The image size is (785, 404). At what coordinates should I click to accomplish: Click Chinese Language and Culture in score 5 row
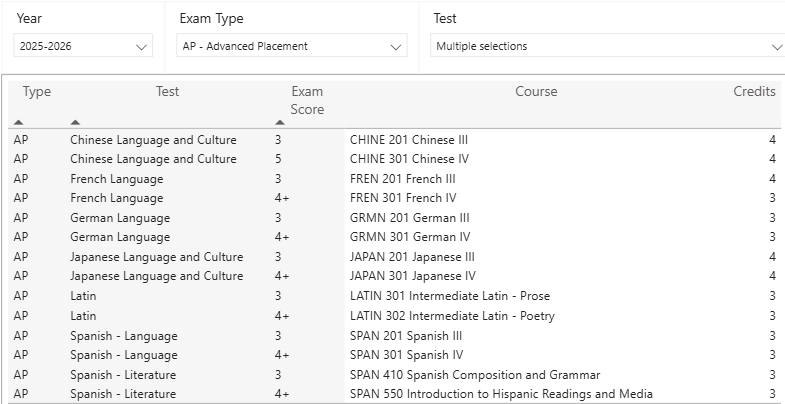pos(153,159)
